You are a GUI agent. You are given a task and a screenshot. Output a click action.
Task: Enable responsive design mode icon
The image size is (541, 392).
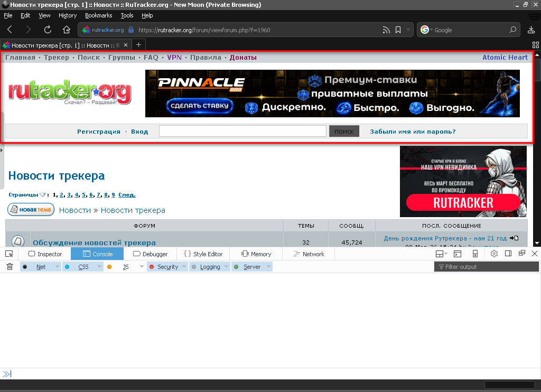[x=475, y=254]
